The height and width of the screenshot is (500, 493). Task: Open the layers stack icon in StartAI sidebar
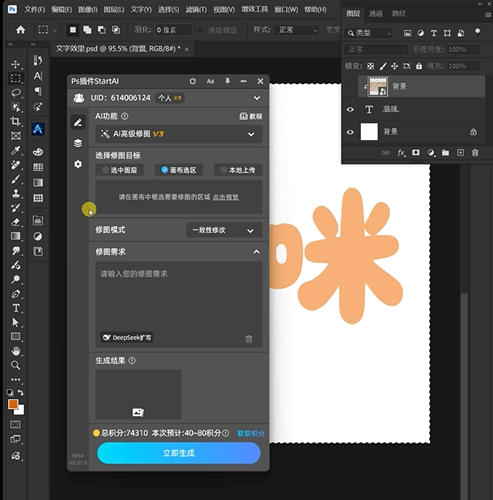[78, 143]
